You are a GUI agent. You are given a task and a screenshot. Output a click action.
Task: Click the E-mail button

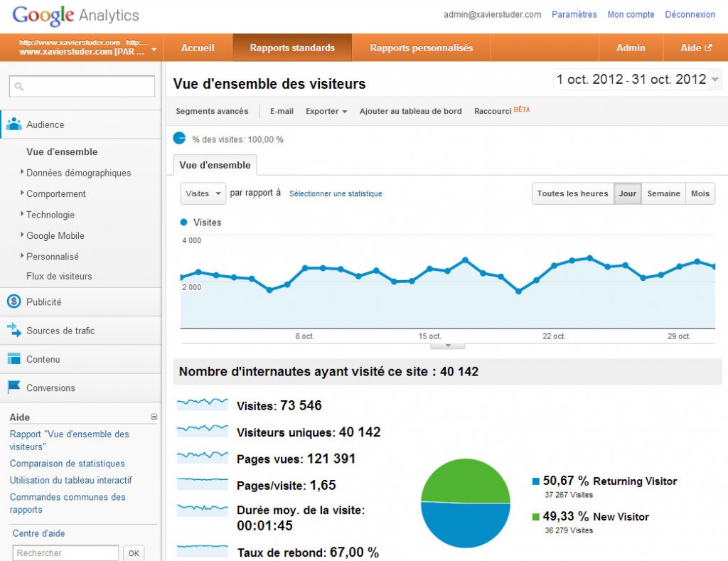(x=282, y=111)
